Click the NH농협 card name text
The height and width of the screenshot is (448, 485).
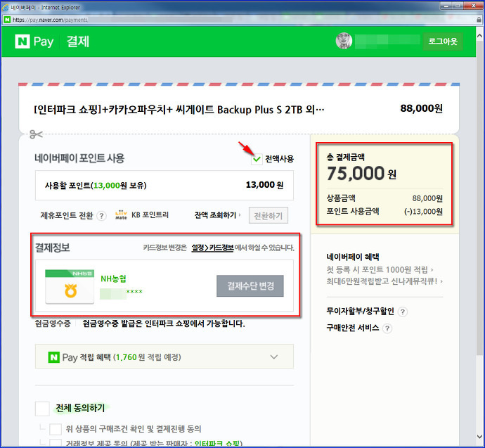pos(113,279)
